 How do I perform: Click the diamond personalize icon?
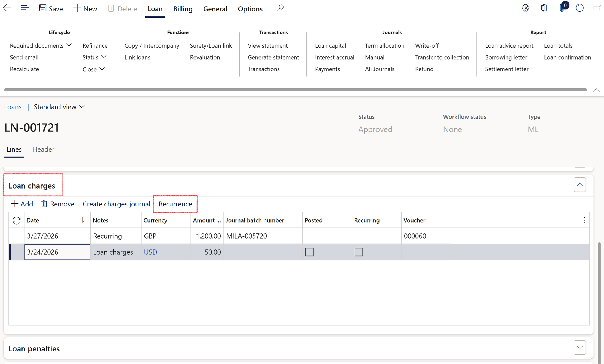pos(525,8)
